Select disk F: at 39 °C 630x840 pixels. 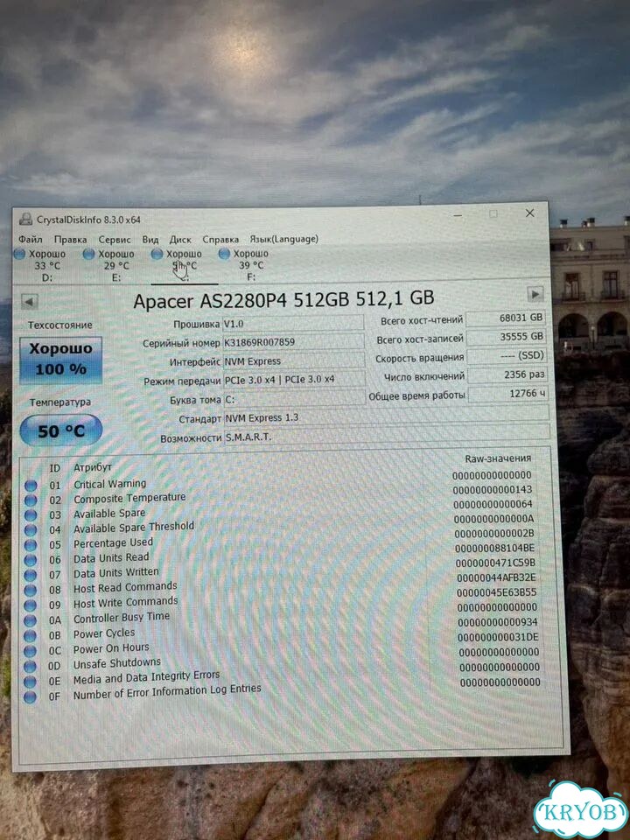click(244, 265)
